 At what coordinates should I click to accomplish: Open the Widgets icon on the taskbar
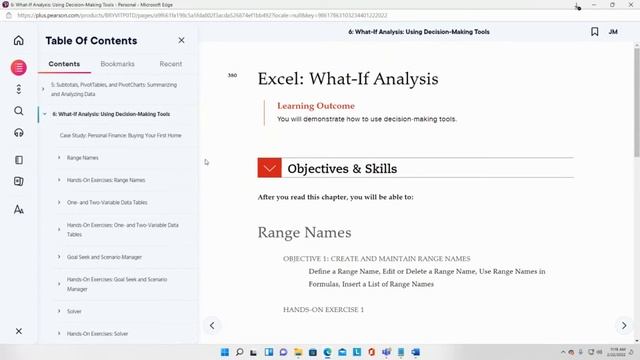coord(269,352)
